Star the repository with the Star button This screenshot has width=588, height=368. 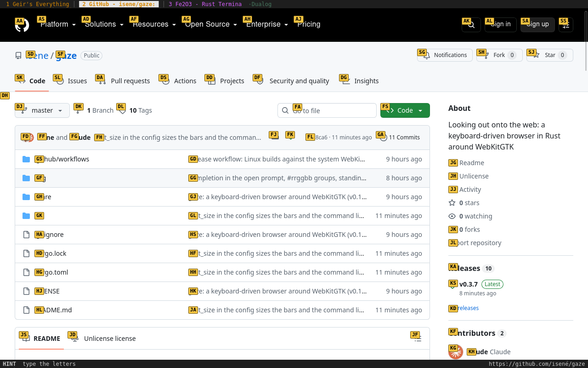tap(550, 55)
